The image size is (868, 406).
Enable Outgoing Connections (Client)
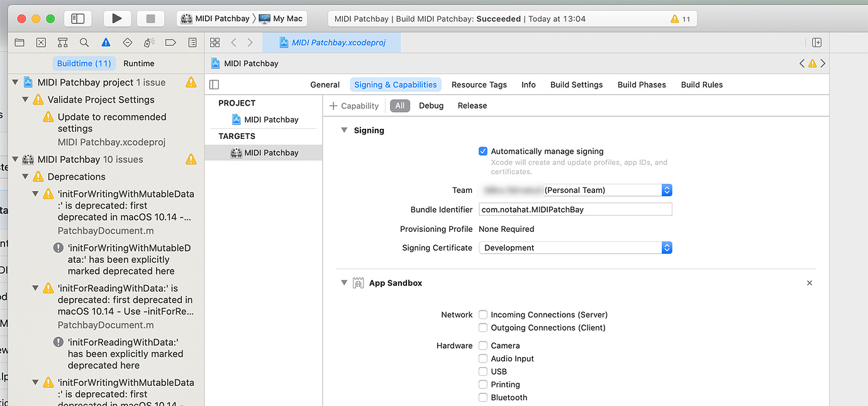tap(483, 328)
